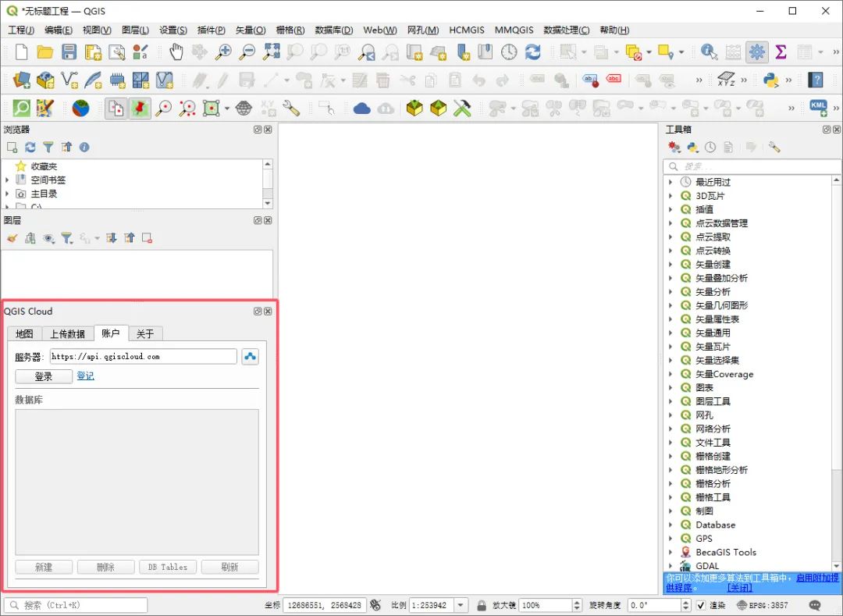Screen dimensions: 843x616
Task: Expand the 栅格分析 toolbox group
Action: 670,484
